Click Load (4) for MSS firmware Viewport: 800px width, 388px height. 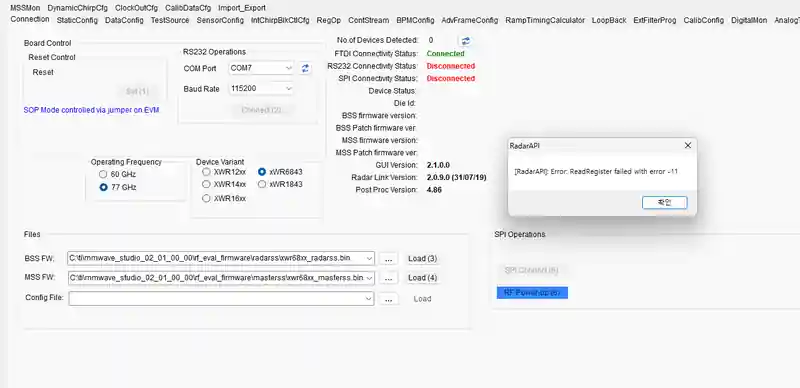[x=422, y=278]
